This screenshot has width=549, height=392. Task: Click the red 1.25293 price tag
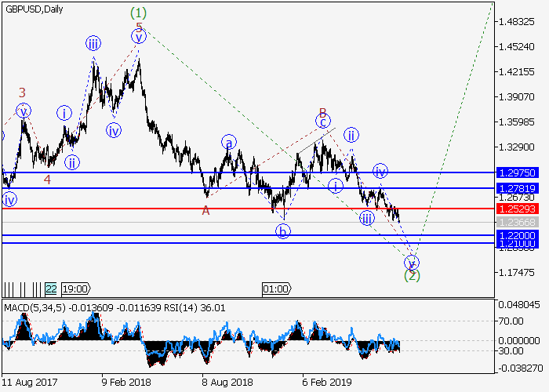[514, 209]
